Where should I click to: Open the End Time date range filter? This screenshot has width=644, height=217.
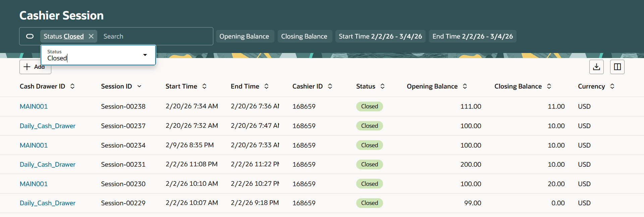[x=473, y=36]
